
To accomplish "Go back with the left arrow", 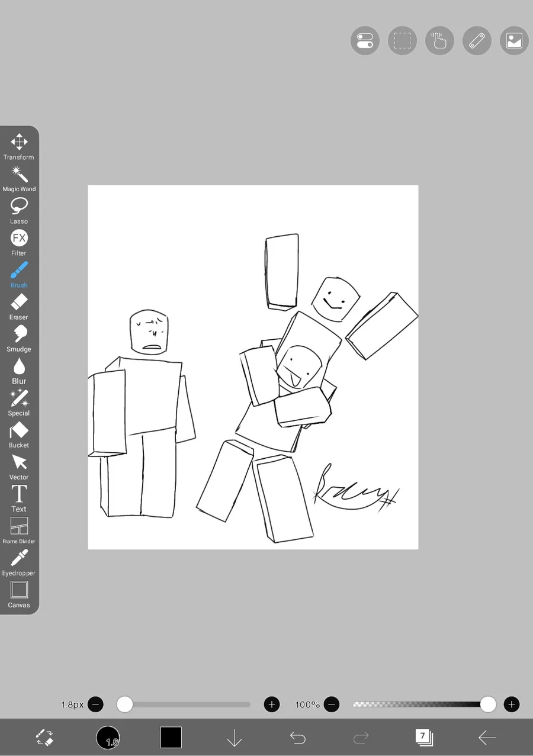I will (x=487, y=737).
